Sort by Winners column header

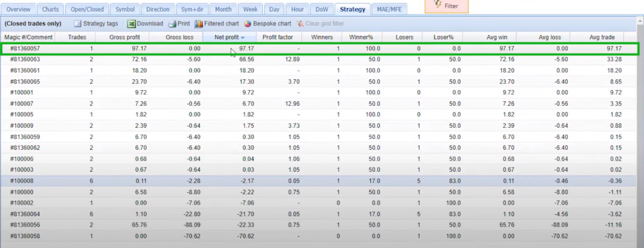pos(321,37)
